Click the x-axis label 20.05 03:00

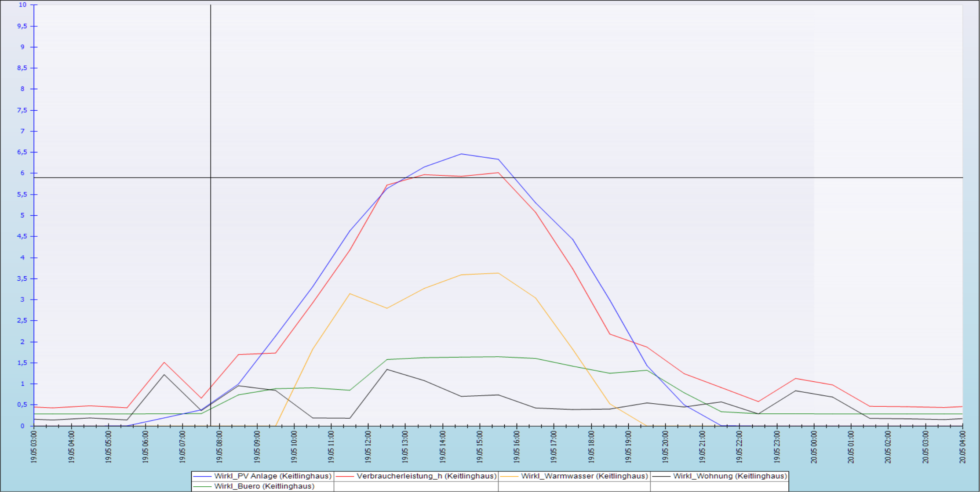pos(925,447)
